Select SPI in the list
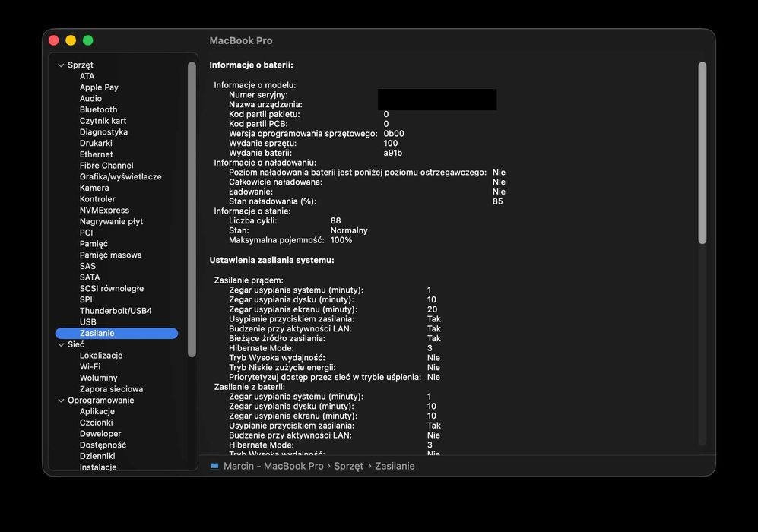This screenshot has height=532, width=758. (x=86, y=299)
